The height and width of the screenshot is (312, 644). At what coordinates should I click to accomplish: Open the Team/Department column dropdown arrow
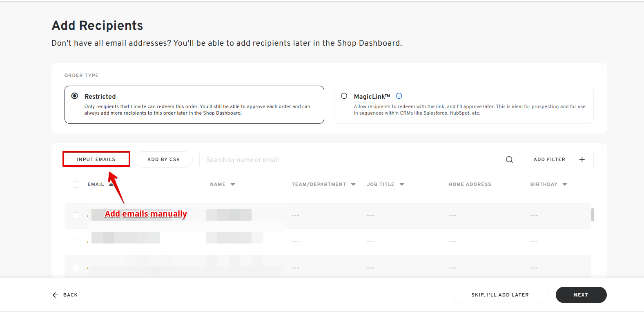coord(353,184)
